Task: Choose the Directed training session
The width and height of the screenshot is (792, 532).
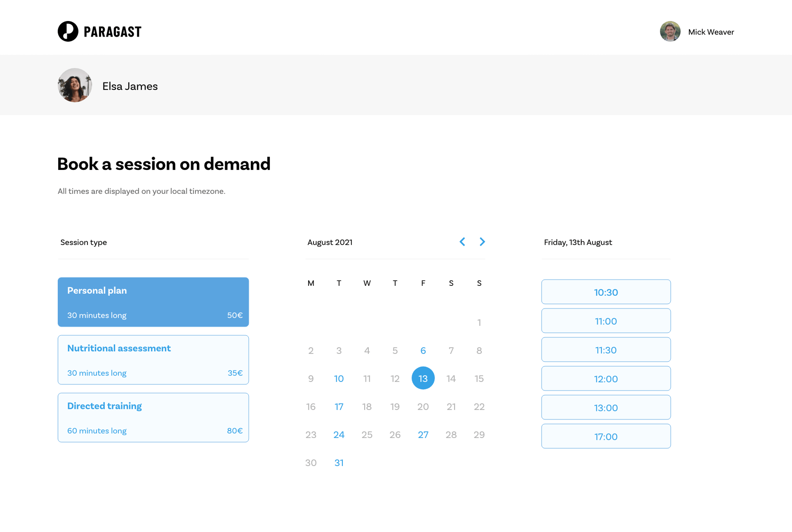Action: pos(153,417)
